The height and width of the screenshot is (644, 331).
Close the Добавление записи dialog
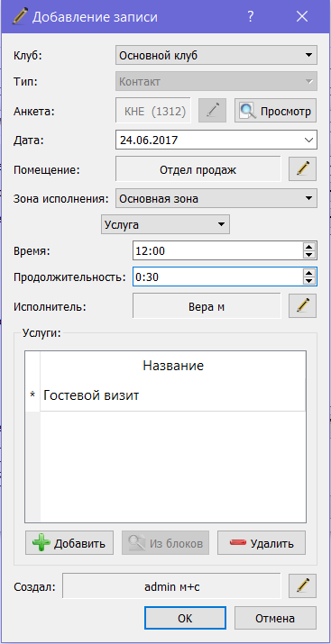tap(302, 17)
